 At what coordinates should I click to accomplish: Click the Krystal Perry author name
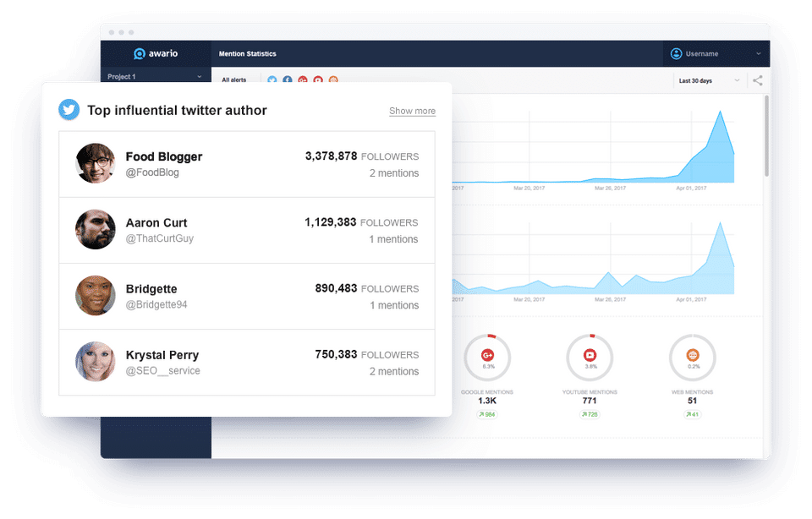pos(162,356)
